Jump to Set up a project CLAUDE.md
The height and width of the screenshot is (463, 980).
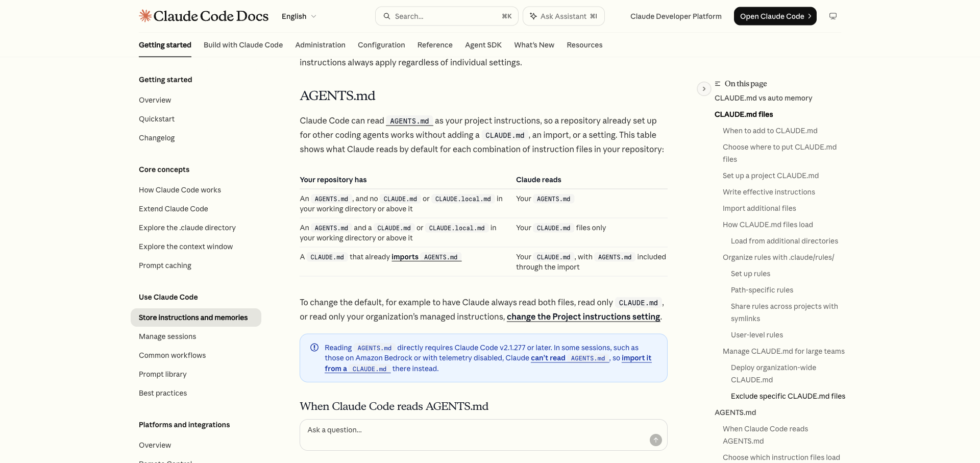pos(770,176)
